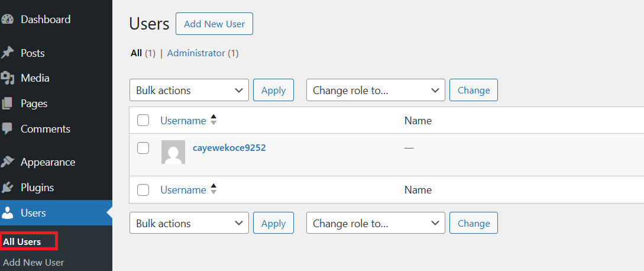Click the Media icon in sidebar
Screen dimensions: 644x271
click(8, 78)
